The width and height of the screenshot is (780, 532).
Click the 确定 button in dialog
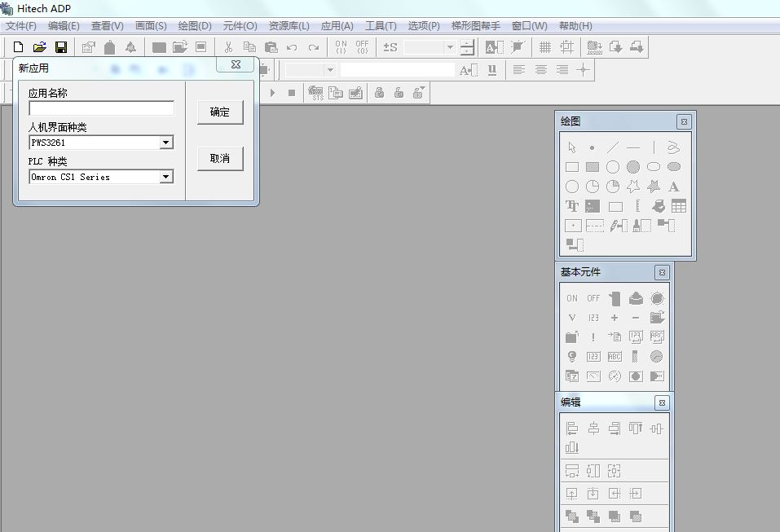coord(220,112)
